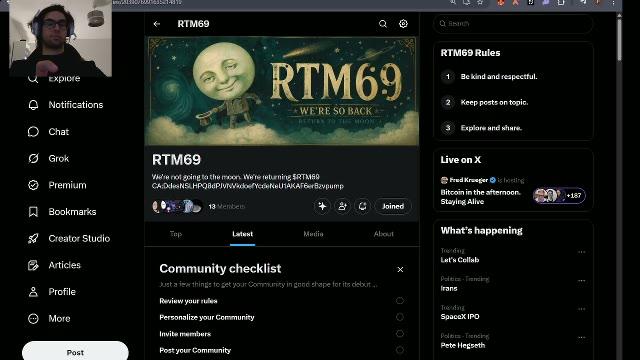This screenshot has height=360, width=640.
Task: Click the Grok sparkle button near Joined
Action: pos(322,206)
